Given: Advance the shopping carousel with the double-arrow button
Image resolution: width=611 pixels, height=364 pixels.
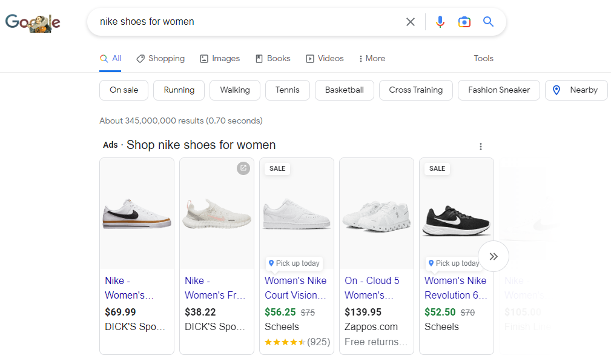Looking at the screenshot, I should click(x=494, y=256).
